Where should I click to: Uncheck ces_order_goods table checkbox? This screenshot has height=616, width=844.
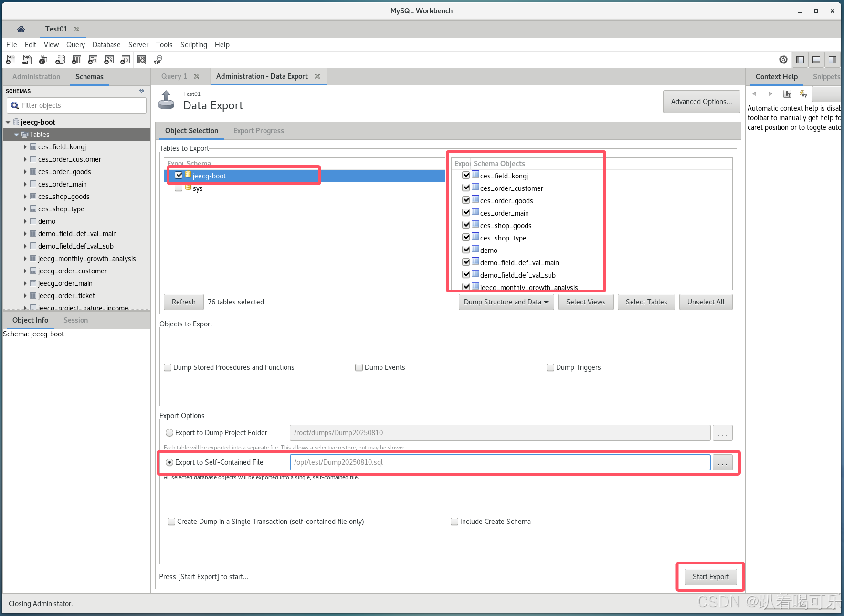pyautogui.click(x=466, y=200)
